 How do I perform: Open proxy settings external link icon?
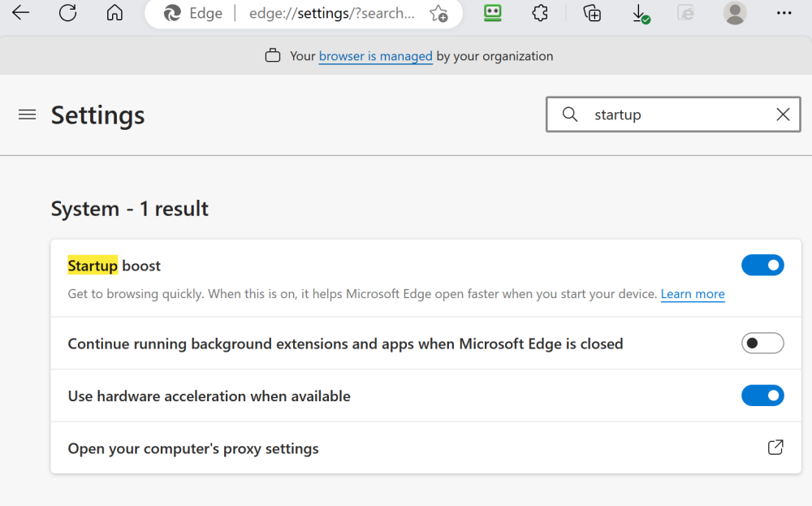tap(775, 448)
